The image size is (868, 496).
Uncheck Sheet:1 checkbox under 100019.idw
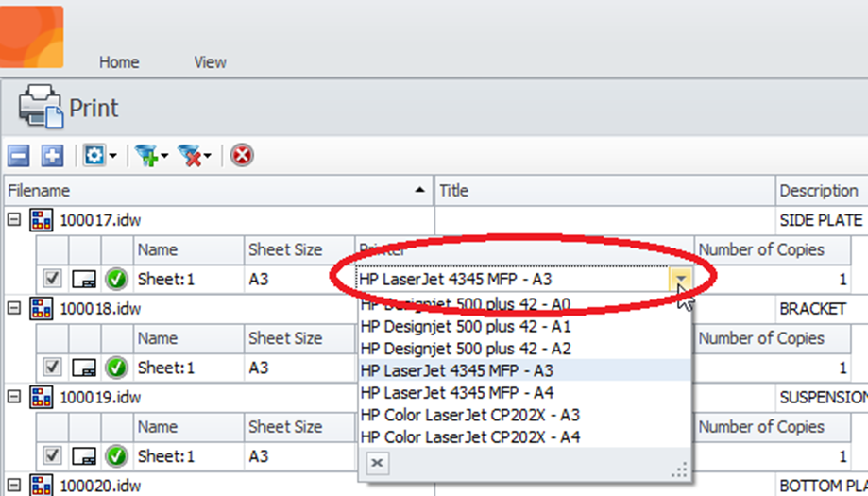click(52, 455)
